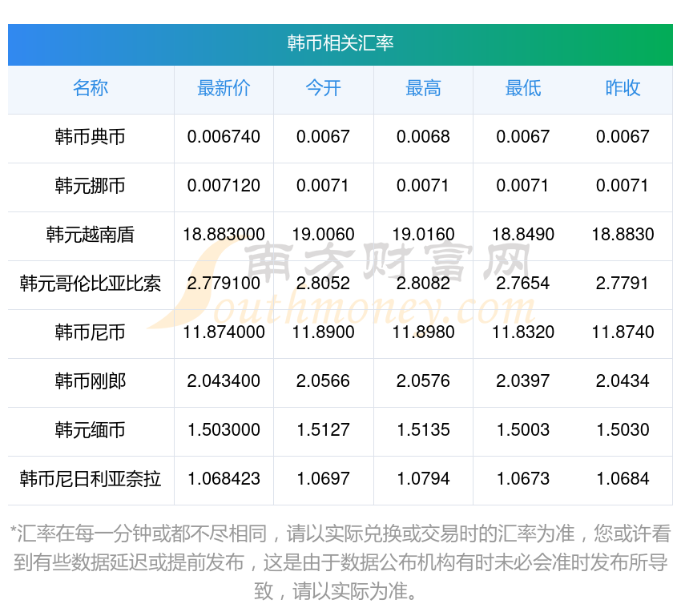
Task: Click the value 19.0160
Action: click(x=423, y=235)
